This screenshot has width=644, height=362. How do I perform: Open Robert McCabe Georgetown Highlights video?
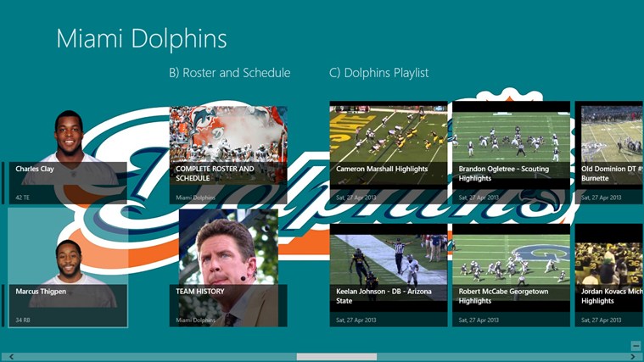coord(511,275)
